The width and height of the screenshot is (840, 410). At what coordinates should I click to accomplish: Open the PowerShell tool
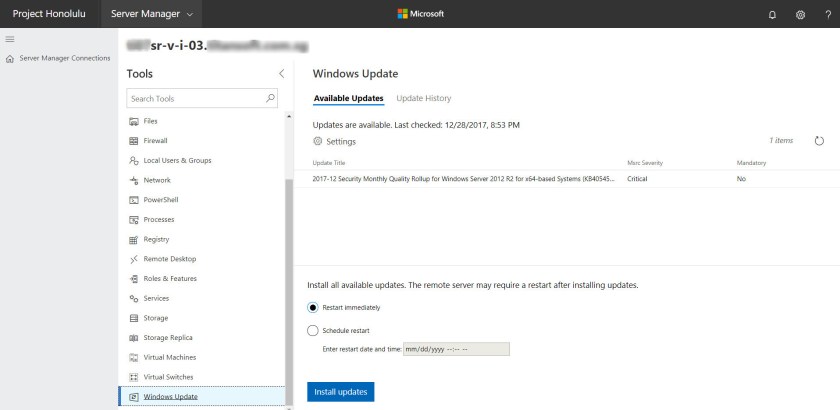[160, 200]
